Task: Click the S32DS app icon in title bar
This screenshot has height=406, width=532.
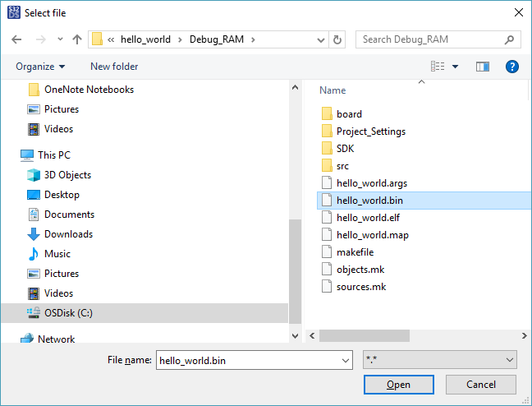Action: [x=14, y=12]
